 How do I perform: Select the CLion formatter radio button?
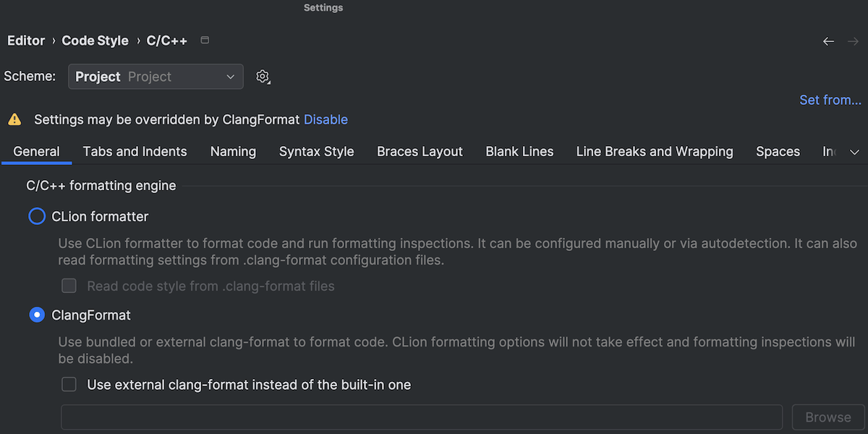tap(37, 216)
